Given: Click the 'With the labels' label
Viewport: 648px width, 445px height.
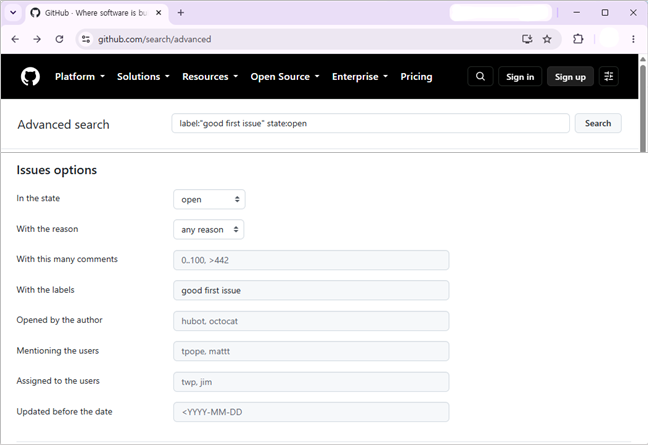Looking at the screenshot, I should 45,290.
